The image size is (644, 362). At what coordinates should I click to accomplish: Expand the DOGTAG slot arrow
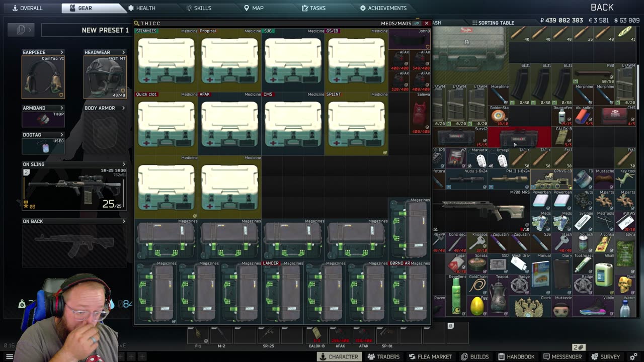62,135
